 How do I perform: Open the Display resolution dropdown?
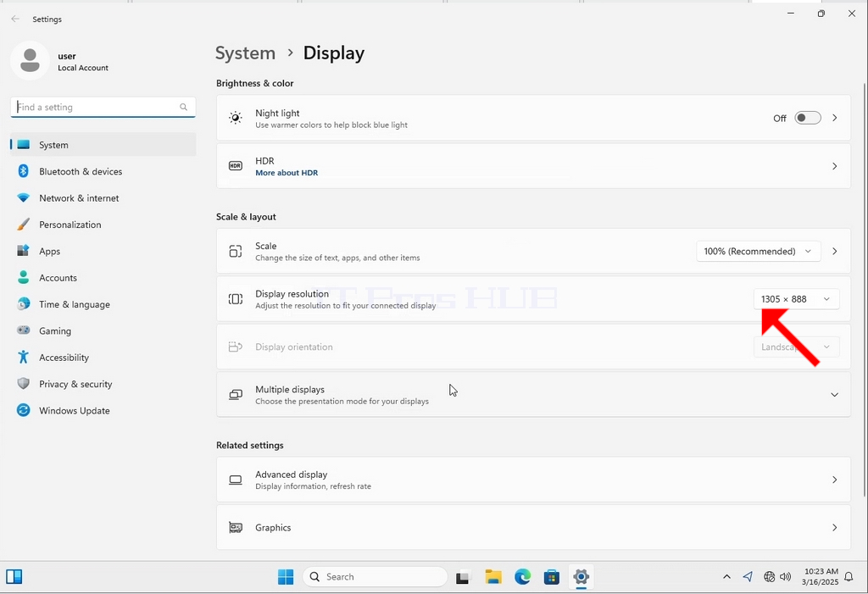pos(796,299)
